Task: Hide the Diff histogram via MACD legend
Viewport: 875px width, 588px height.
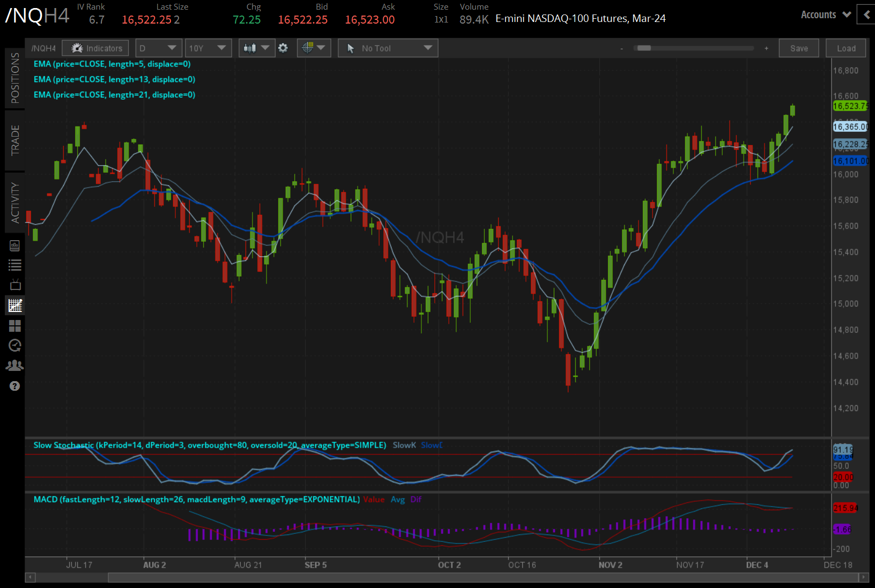Action: (x=416, y=499)
